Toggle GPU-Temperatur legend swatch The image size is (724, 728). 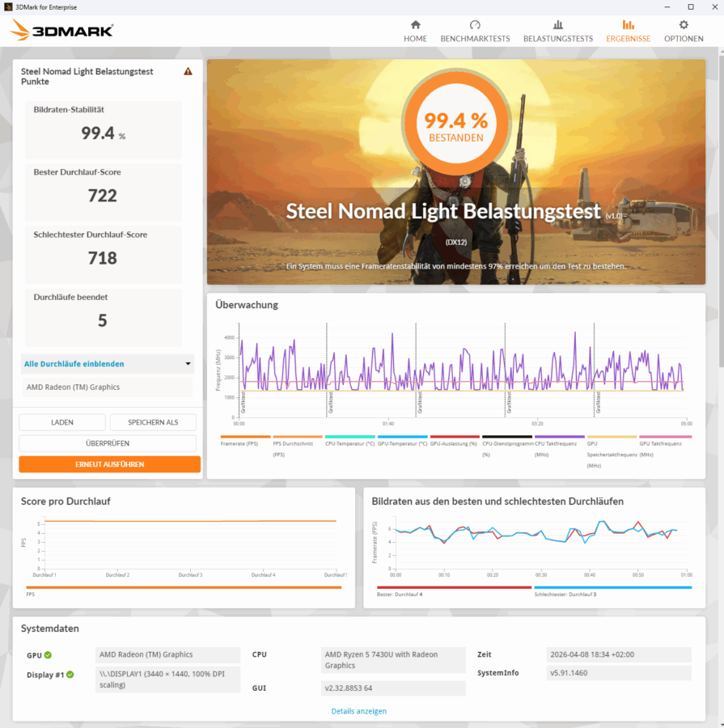[403, 437]
